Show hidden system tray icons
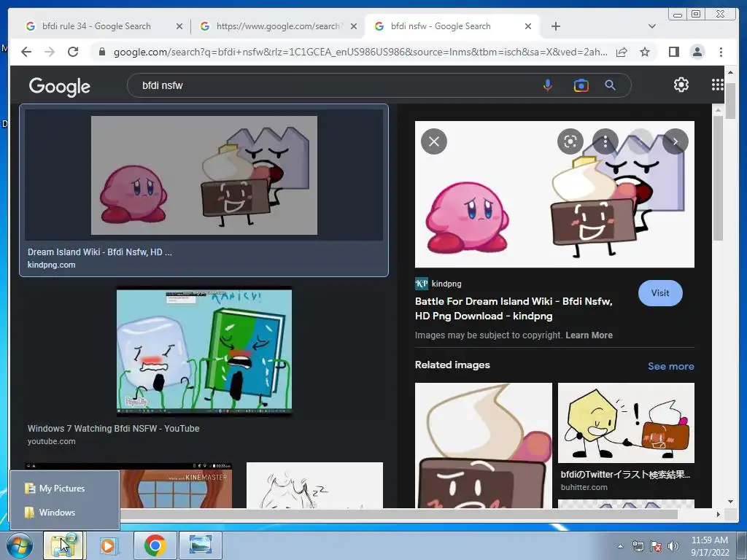Viewport: 747px width, 560px height. 620,546
